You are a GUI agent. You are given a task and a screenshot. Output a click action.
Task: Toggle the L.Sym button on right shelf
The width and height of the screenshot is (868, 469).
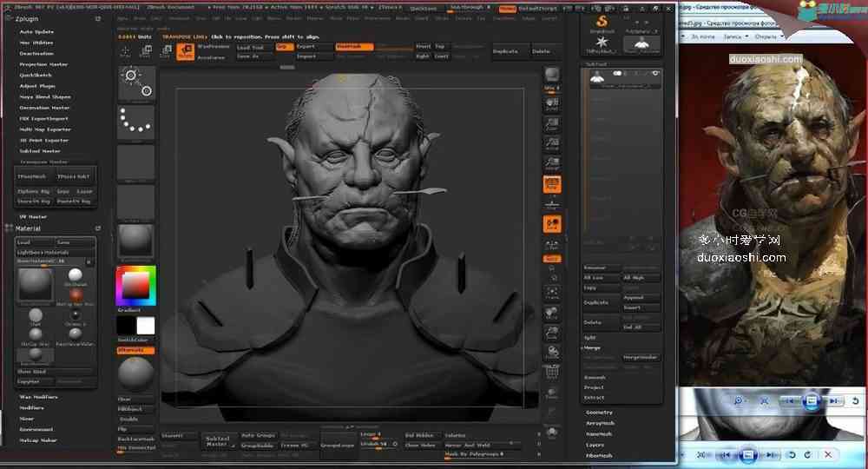coord(552,244)
